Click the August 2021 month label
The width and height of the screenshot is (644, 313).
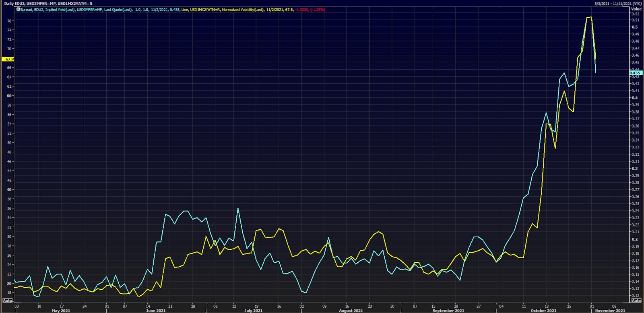click(x=351, y=311)
